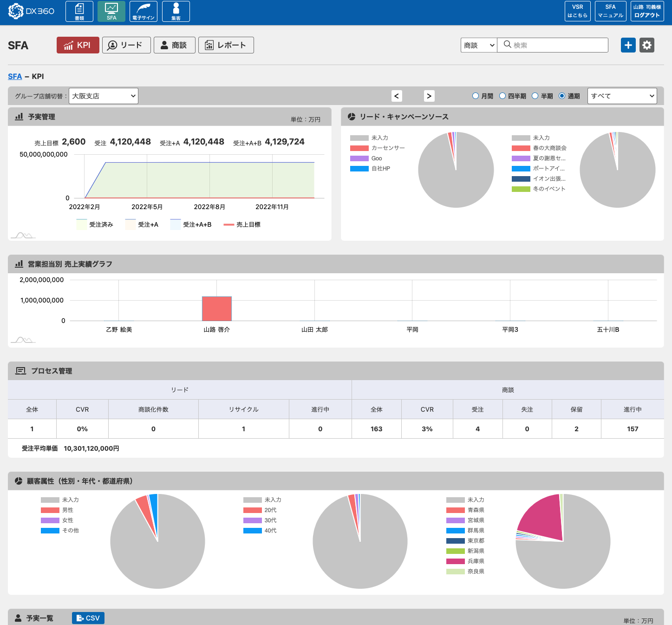Open the 集客 customer attraction icon
The height and width of the screenshot is (625, 672).
176,12
